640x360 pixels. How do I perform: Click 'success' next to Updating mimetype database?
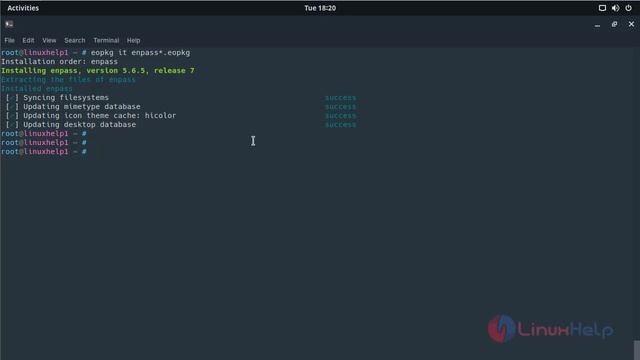[340, 107]
